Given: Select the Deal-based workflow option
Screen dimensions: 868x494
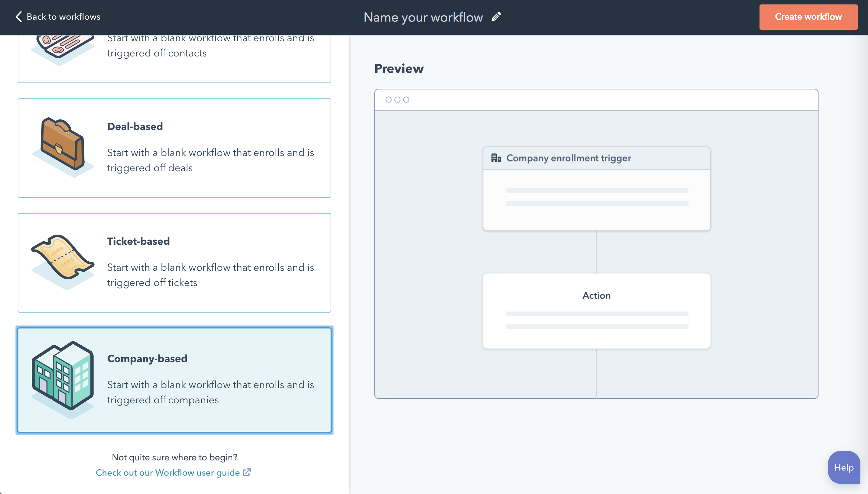Looking at the screenshot, I should coord(174,148).
